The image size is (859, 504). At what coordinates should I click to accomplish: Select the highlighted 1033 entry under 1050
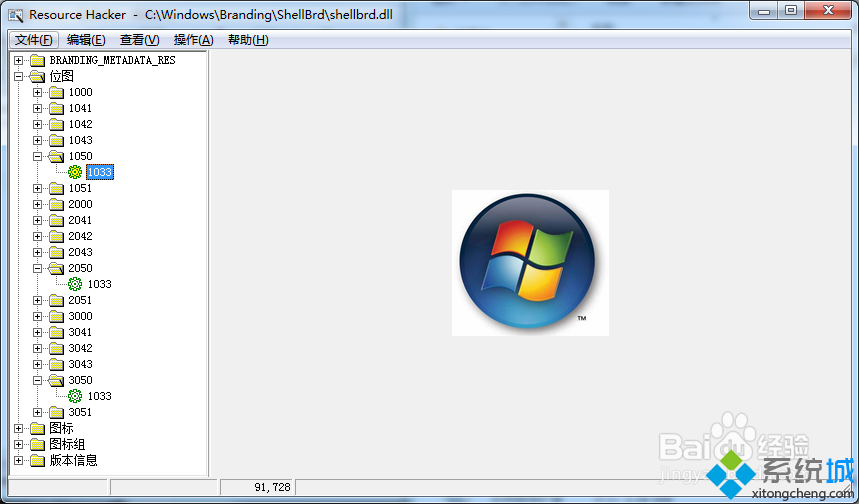pos(100,172)
